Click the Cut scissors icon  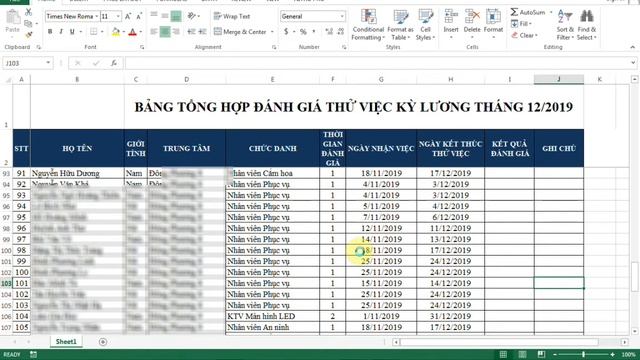(29, 12)
